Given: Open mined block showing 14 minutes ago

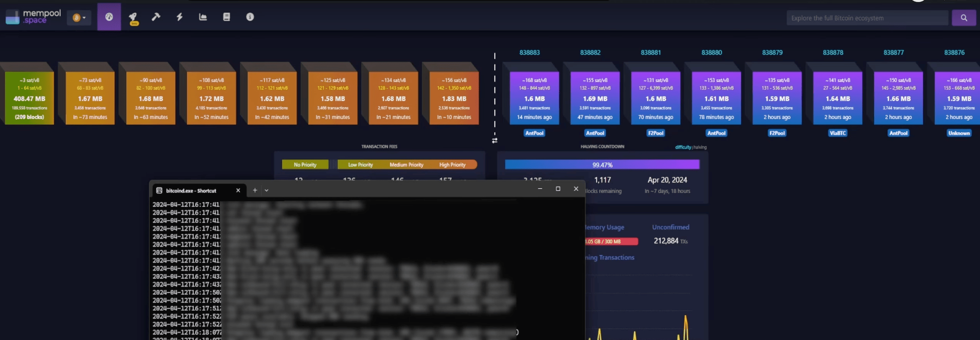Looking at the screenshot, I should (534, 98).
